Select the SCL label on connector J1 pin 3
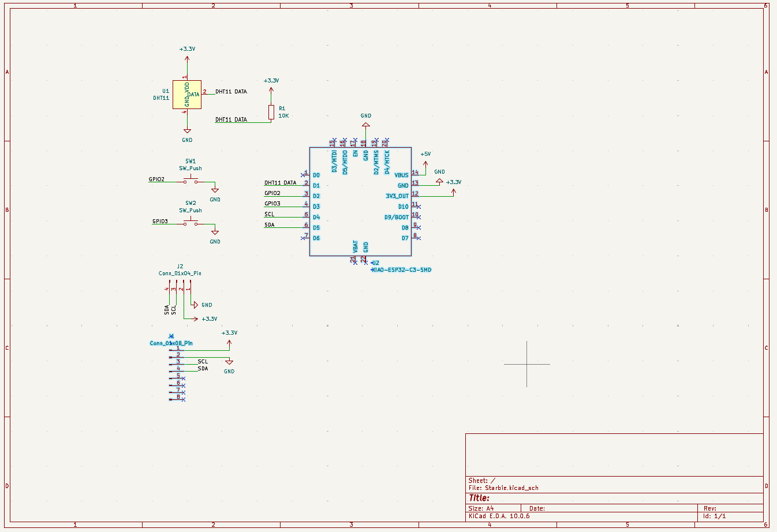This screenshot has width=777, height=532. 203,362
